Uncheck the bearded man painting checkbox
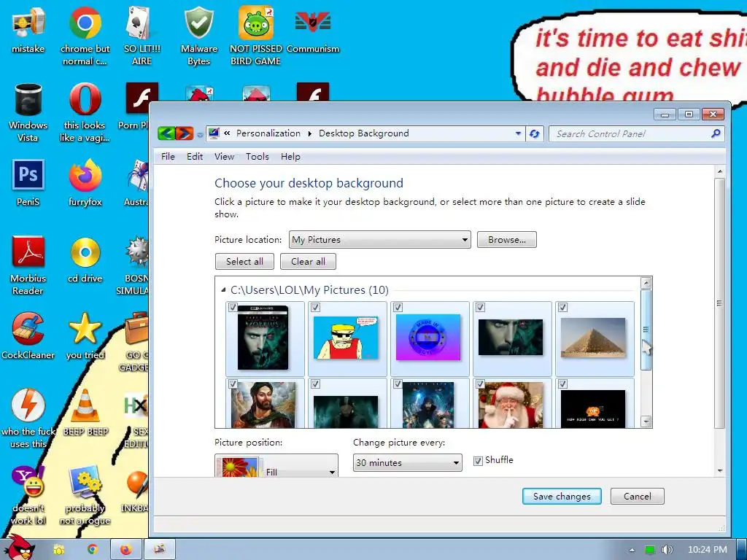The image size is (747, 560). 233,384
